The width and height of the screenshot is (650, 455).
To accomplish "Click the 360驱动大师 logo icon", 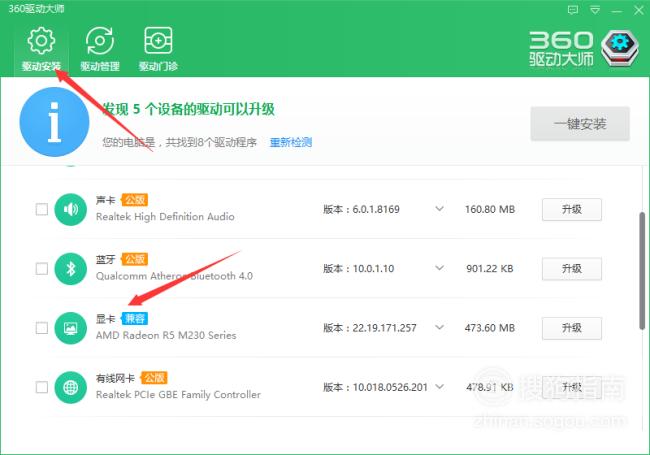I will pyautogui.click(x=620, y=48).
